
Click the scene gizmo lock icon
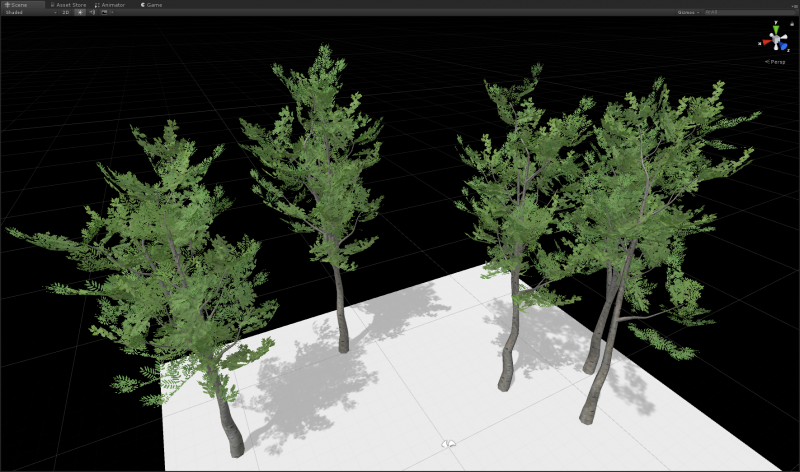coord(790,24)
